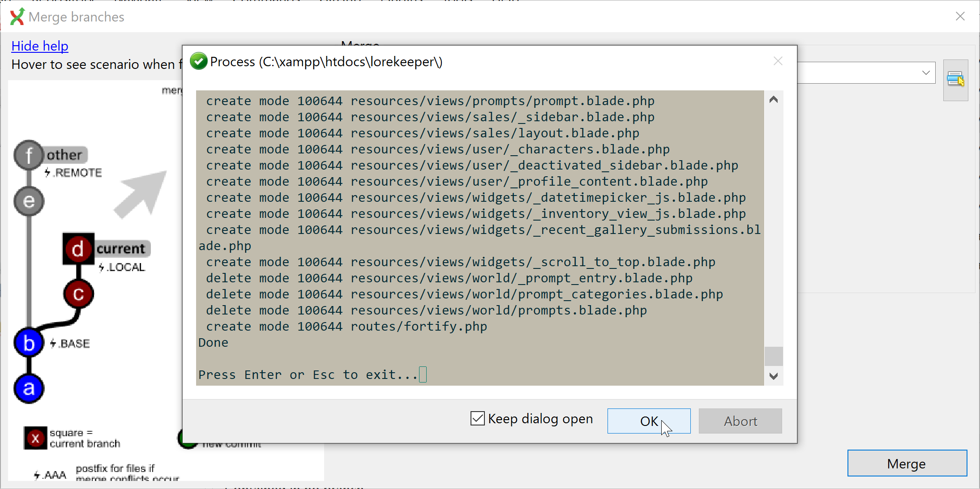Viewport: 980px width, 489px height.
Task: Click the Merge button
Action: coord(907,463)
